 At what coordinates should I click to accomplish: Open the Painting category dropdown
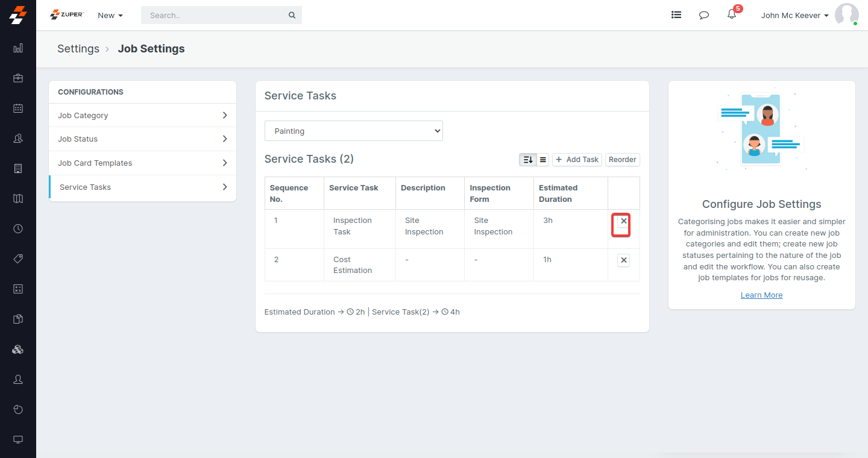354,131
